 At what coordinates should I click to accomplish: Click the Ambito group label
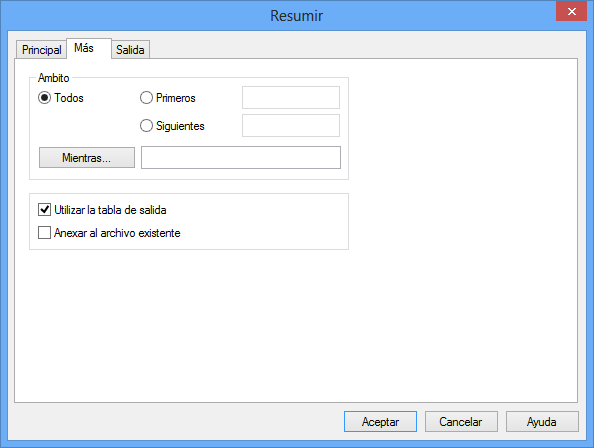click(53, 78)
